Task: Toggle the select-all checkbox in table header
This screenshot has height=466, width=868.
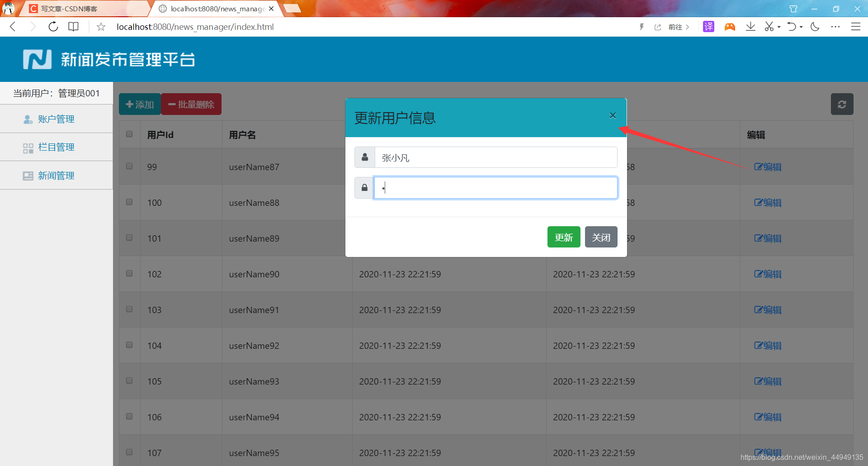Action: tap(129, 134)
